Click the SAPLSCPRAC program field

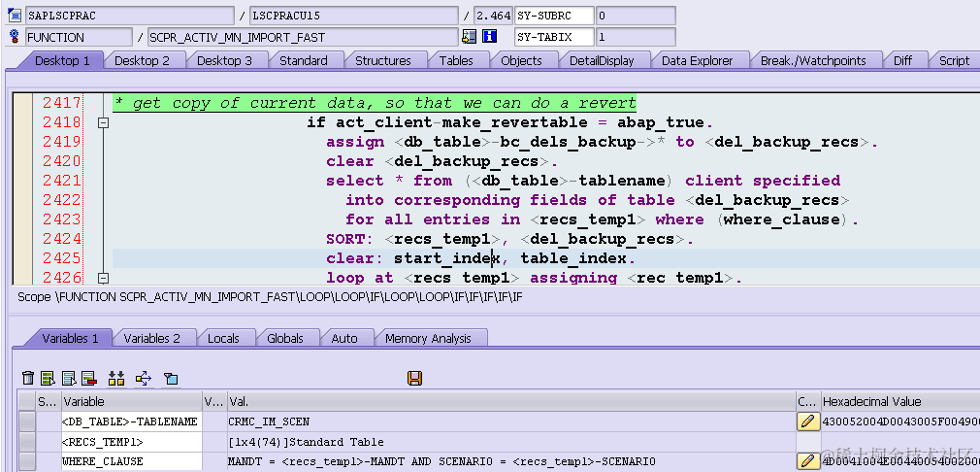tap(129, 15)
